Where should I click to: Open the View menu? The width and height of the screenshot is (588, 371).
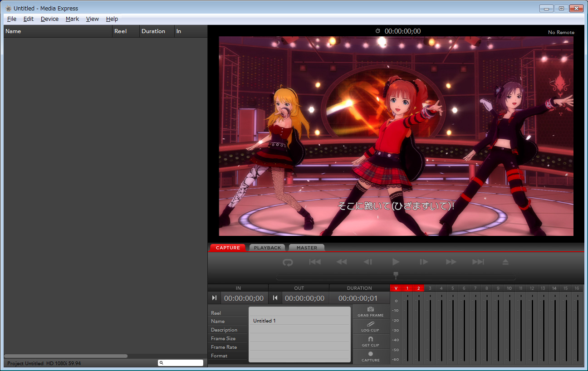coord(93,19)
